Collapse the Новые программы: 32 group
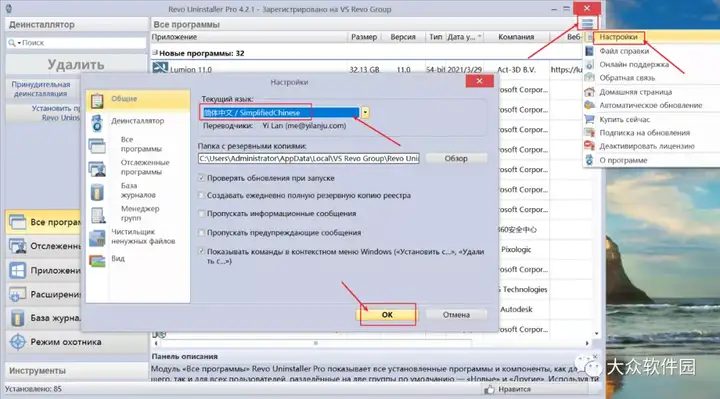 (155, 53)
